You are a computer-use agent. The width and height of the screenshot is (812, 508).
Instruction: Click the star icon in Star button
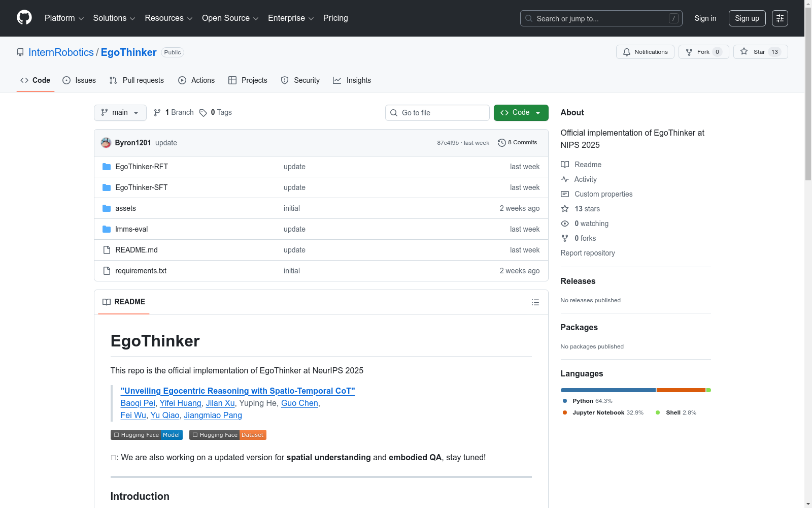pyautogui.click(x=744, y=52)
